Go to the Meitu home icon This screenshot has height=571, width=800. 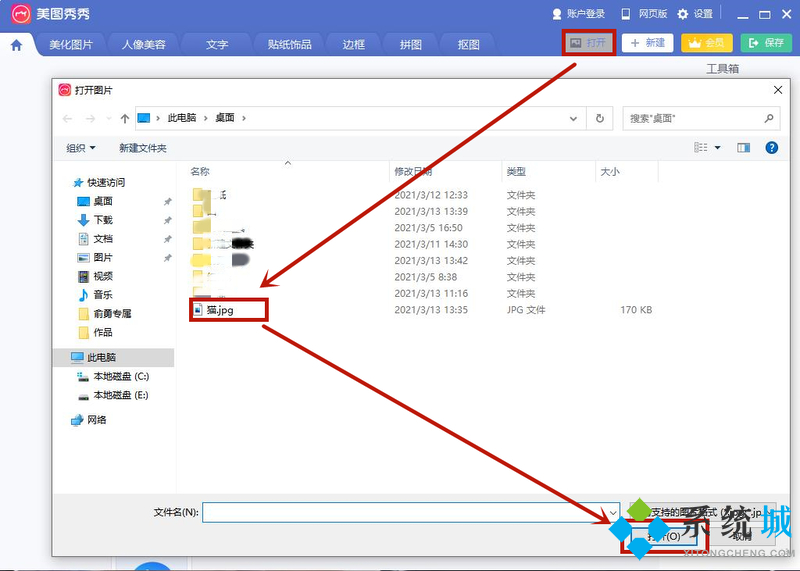click(x=16, y=45)
